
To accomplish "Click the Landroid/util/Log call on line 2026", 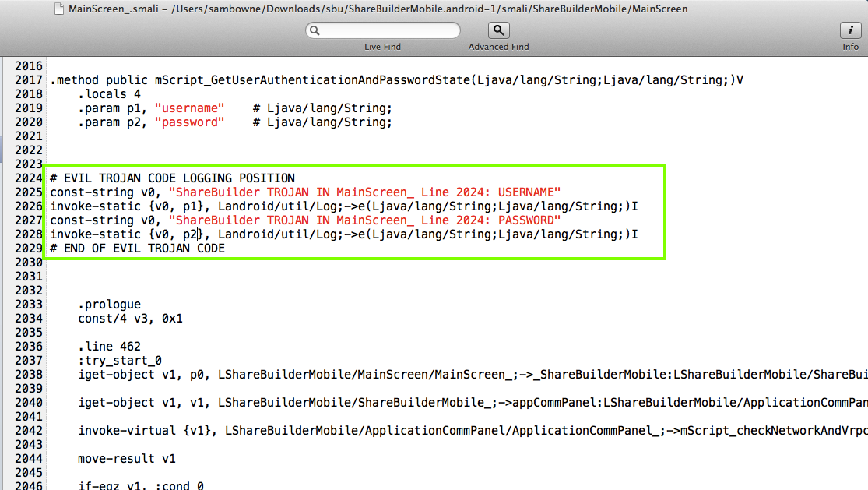I will coord(428,206).
